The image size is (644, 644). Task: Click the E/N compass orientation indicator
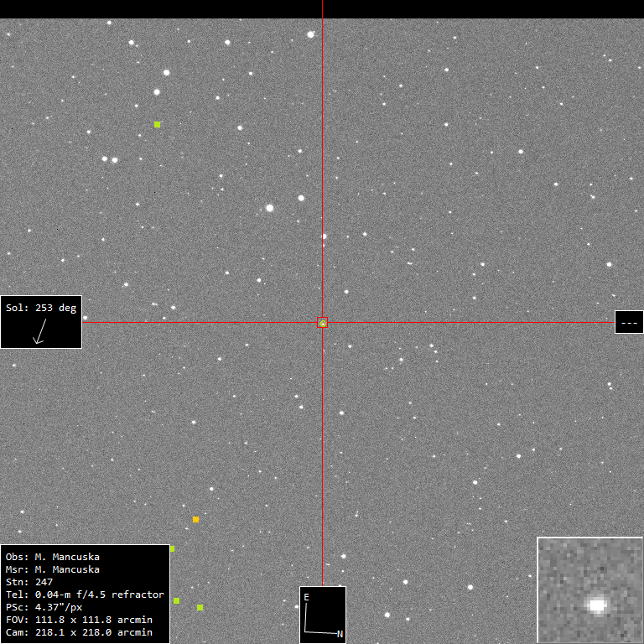pos(322,615)
